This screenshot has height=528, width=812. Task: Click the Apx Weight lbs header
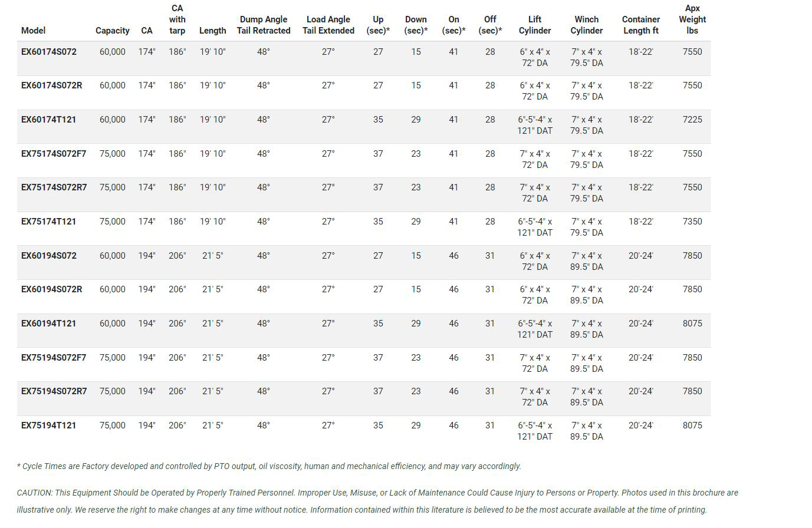[x=692, y=19]
